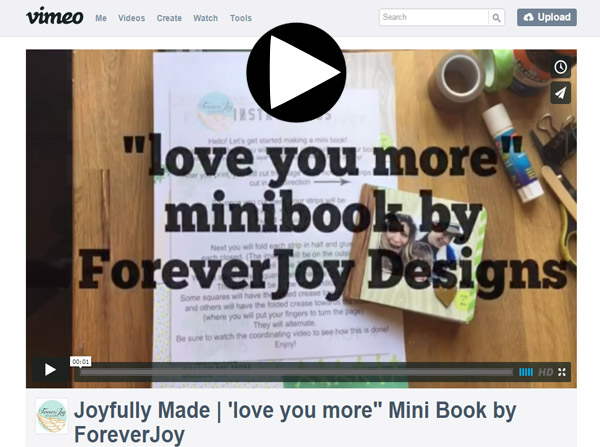Viewport: 600px width, 447px height.
Task: Open the Me menu
Action: point(101,18)
